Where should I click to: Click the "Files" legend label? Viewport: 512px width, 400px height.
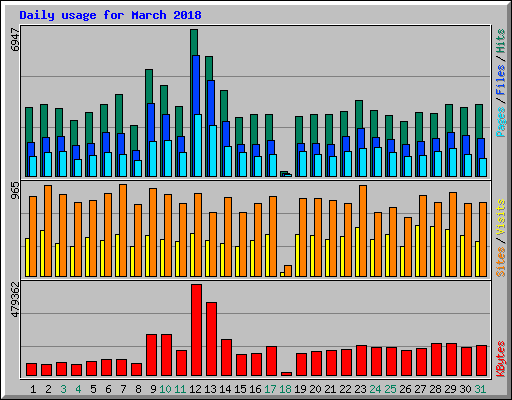(500, 79)
